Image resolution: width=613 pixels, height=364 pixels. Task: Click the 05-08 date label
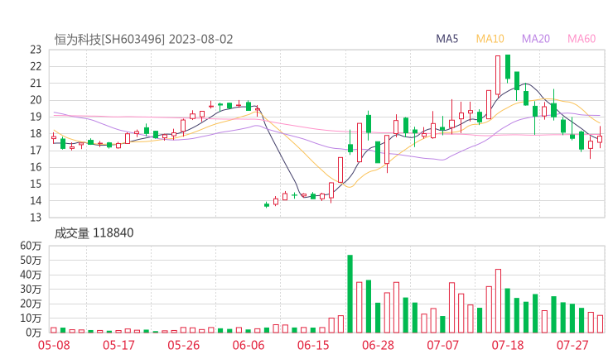54,345
